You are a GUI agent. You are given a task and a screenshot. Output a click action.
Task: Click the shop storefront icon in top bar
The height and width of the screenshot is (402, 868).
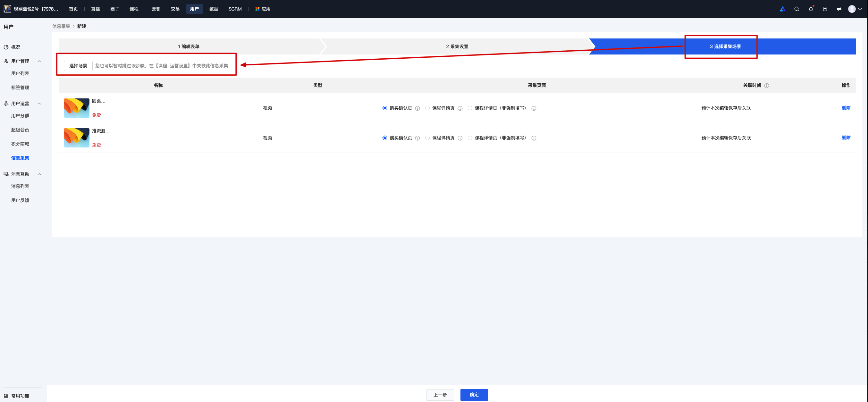tap(825, 9)
